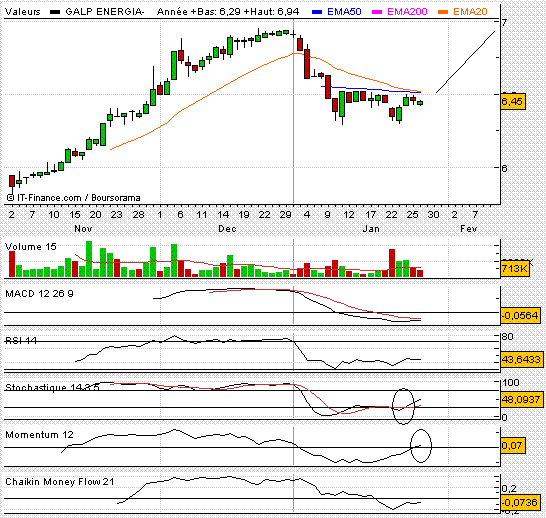The height and width of the screenshot is (518, 546).
Task: Click the blue EMA50 legend swatch
Action: coord(317,12)
